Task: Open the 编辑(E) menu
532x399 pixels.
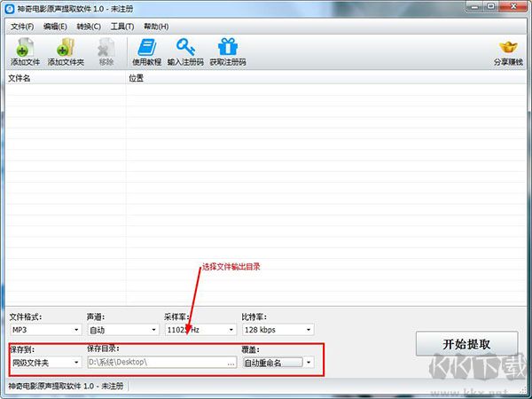Action: 55,27
